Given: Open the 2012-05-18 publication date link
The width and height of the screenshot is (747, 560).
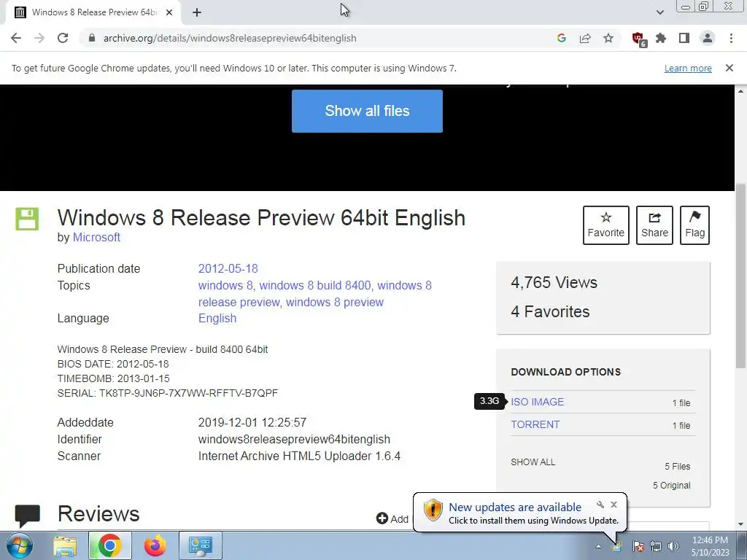Looking at the screenshot, I should pyautogui.click(x=228, y=268).
